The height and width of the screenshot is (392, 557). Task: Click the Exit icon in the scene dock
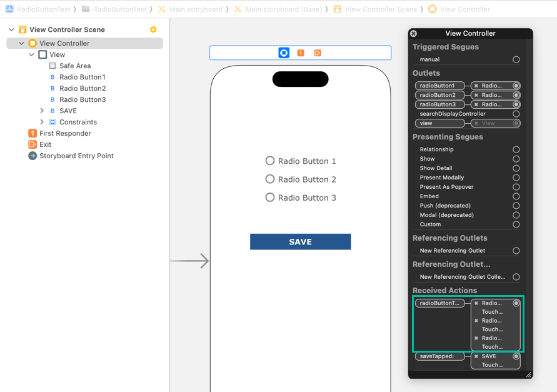[x=318, y=53]
